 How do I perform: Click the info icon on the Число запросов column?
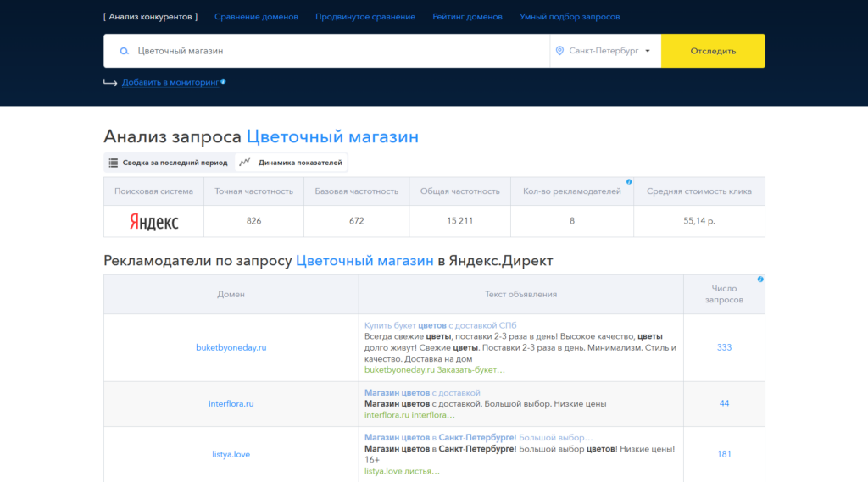coord(760,279)
